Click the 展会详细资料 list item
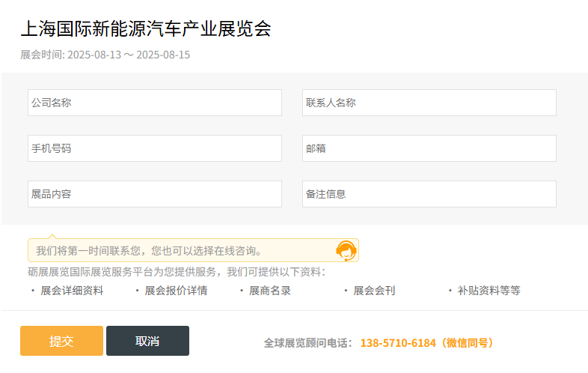This screenshot has width=588, height=373. (72, 291)
